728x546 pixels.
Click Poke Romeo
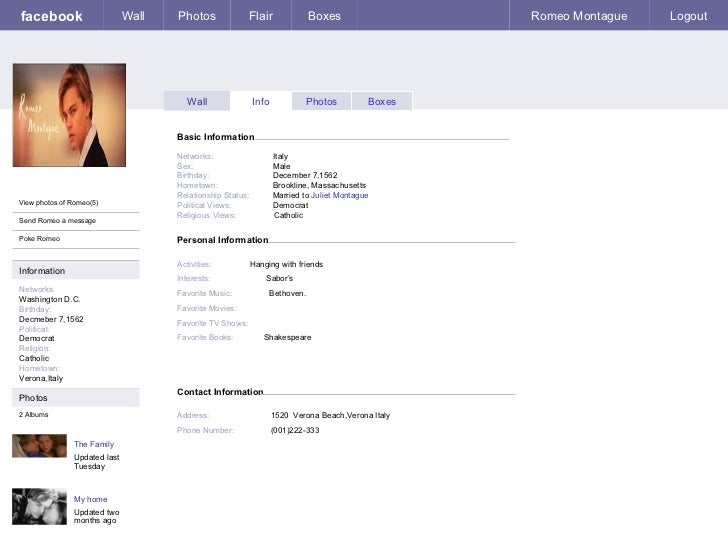pyautogui.click(x=39, y=238)
